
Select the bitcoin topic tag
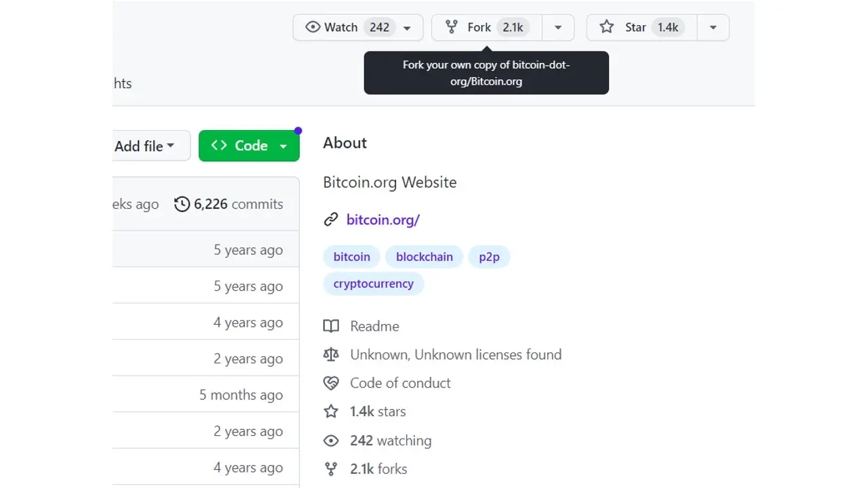(x=352, y=257)
